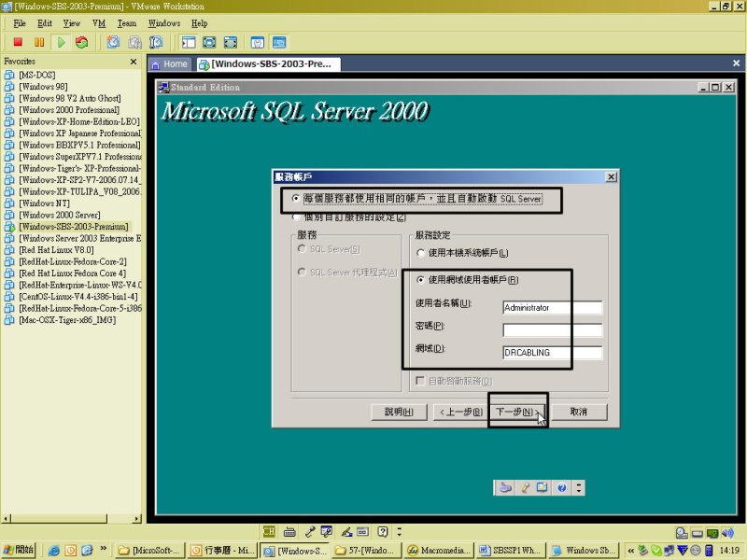Viewport: 747px width, 560px height.
Task: Open the Snapshot Manager toolbar icon
Action: [x=156, y=42]
